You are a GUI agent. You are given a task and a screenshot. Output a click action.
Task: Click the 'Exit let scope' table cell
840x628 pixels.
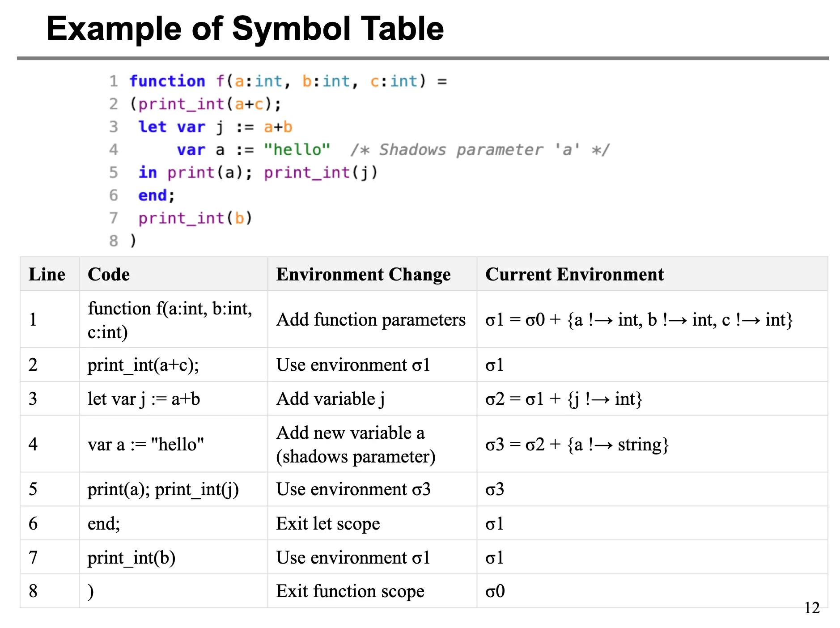[x=328, y=523]
